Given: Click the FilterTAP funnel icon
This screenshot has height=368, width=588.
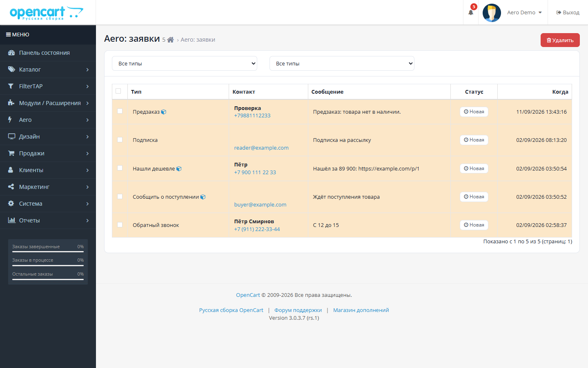Looking at the screenshot, I should (11, 86).
